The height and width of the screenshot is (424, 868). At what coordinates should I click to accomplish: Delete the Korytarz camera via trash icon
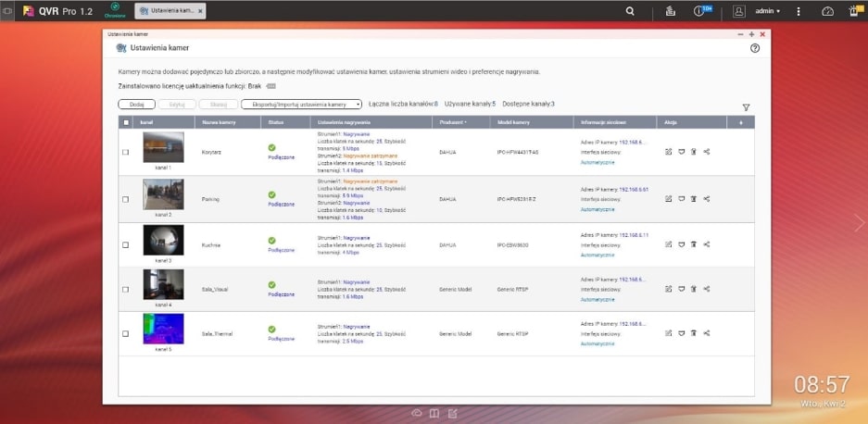point(694,152)
